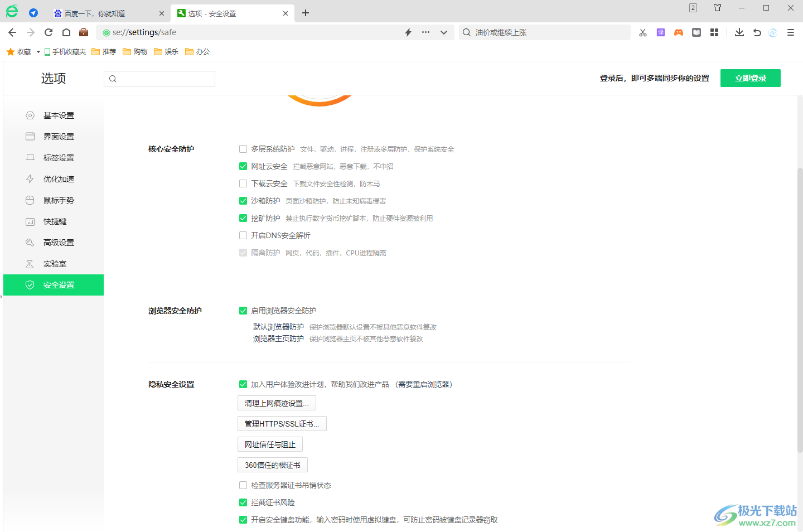803x532 pixels.
Task: Reload the page with refresh icon
Action: point(49,32)
